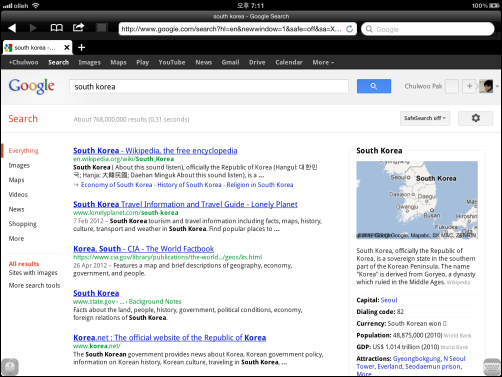Screen dimensions: 502x377
Task: Tap the browser forward arrow
Action: tap(33, 28)
